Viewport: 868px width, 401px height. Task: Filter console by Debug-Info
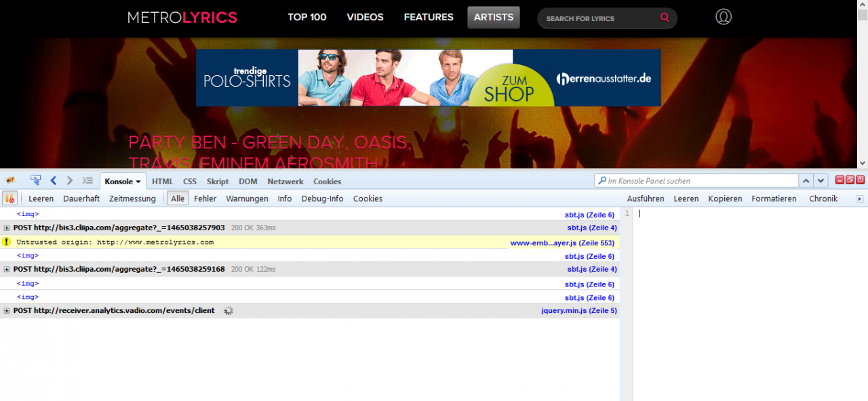click(x=323, y=198)
